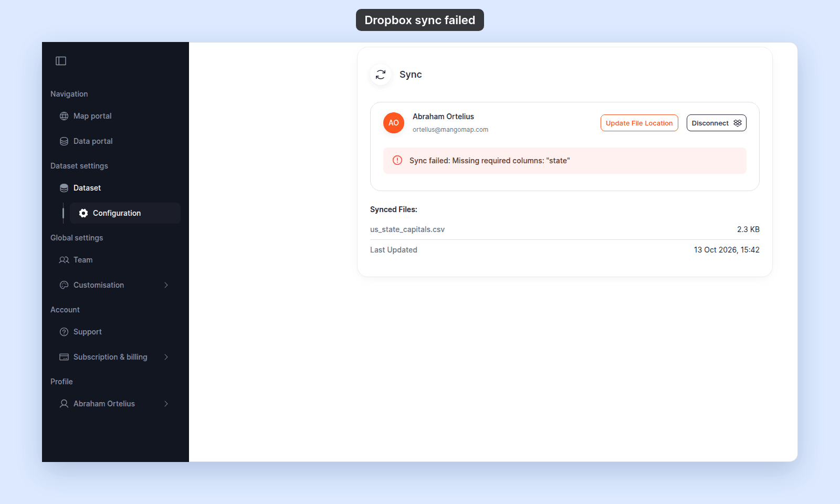
Task: Click the us_state_capitals.csv file name
Action: [x=407, y=229]
